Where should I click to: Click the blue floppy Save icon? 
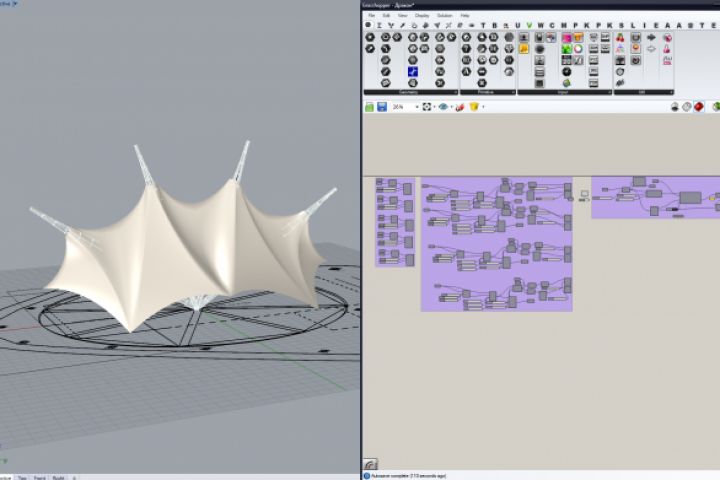(x=382, y=107)
